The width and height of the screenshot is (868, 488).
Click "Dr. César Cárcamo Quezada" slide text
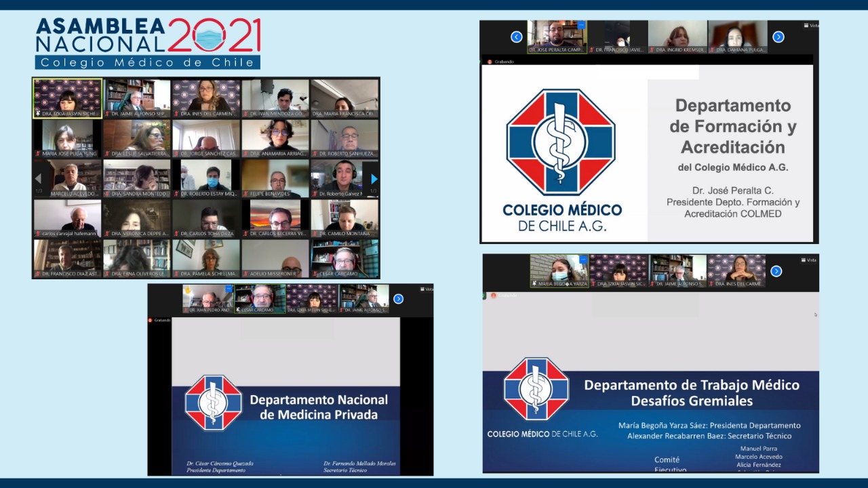220,464
